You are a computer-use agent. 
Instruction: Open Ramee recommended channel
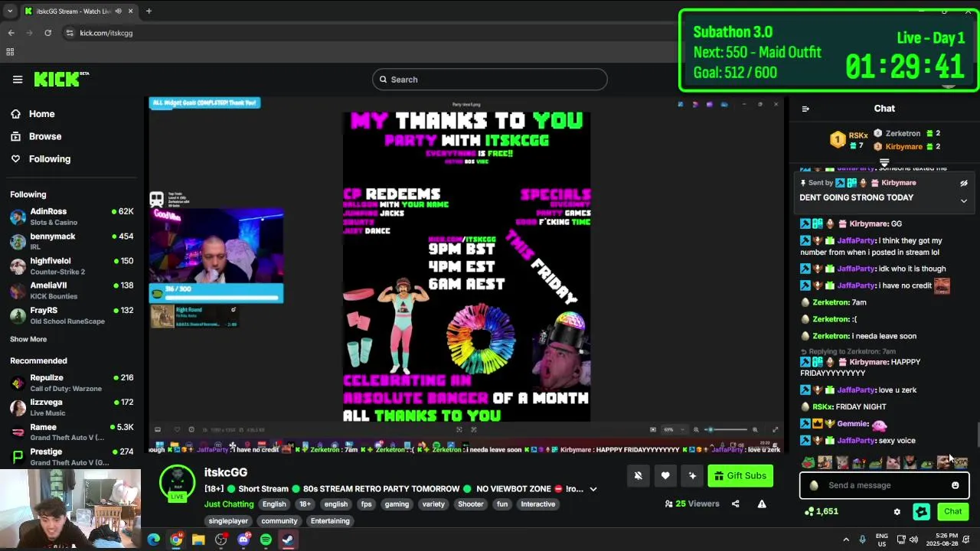71,432
